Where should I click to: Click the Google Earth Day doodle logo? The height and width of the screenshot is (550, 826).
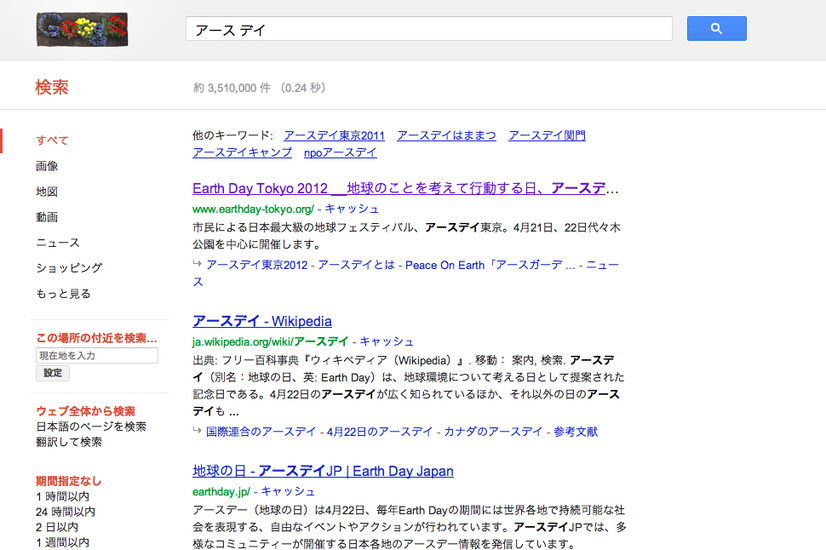click(x=82, y=30)
